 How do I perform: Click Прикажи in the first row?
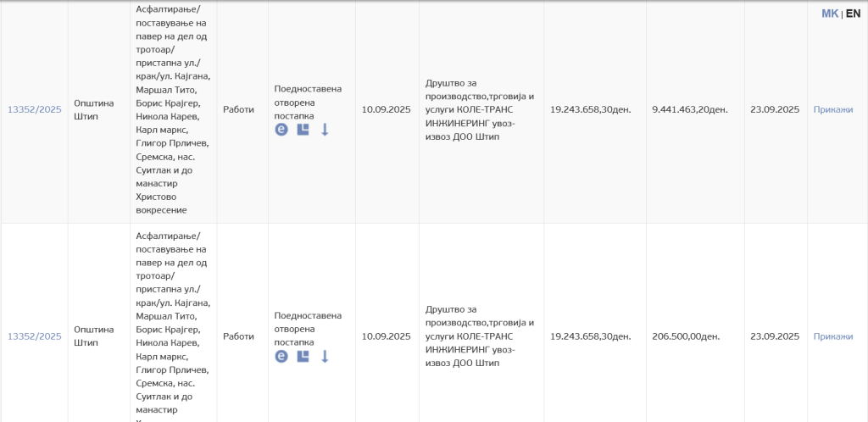[x=832, y=109]
